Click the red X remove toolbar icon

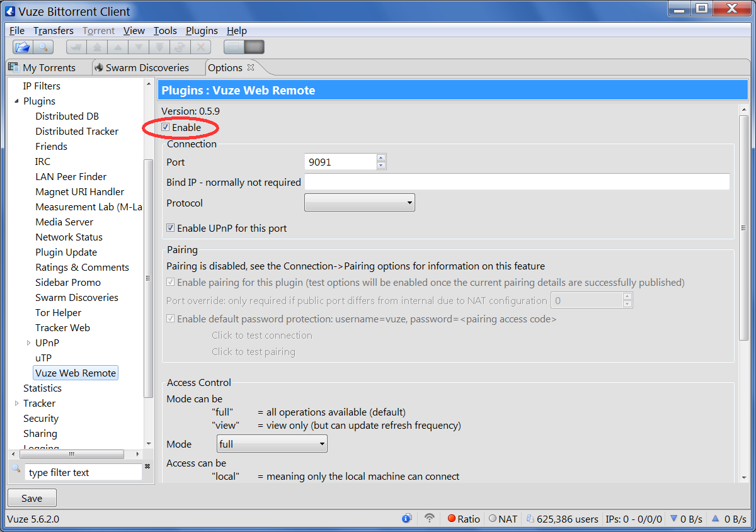tap(201, 47)
